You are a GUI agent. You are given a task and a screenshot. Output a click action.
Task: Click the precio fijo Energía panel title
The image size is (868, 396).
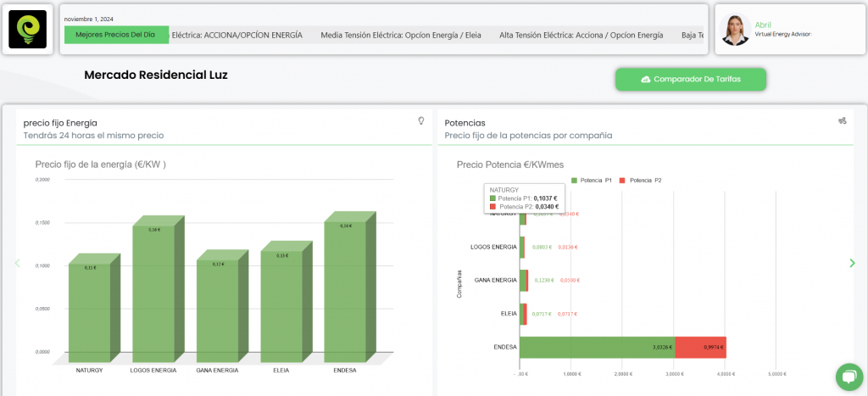[60, 123]
